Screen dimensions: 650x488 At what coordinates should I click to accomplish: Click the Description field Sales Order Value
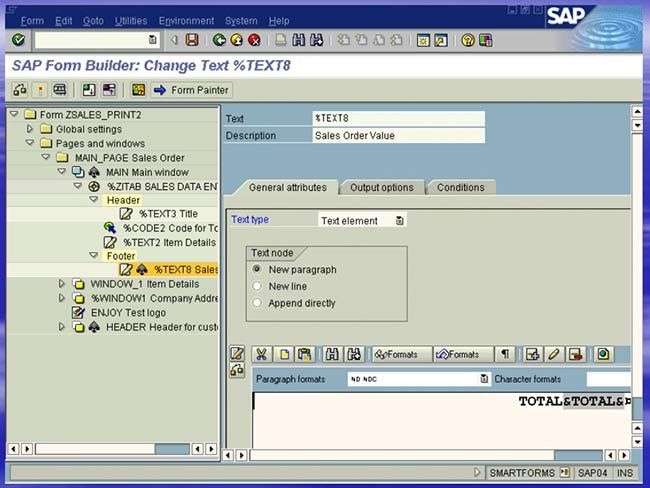tap(398, 136)
